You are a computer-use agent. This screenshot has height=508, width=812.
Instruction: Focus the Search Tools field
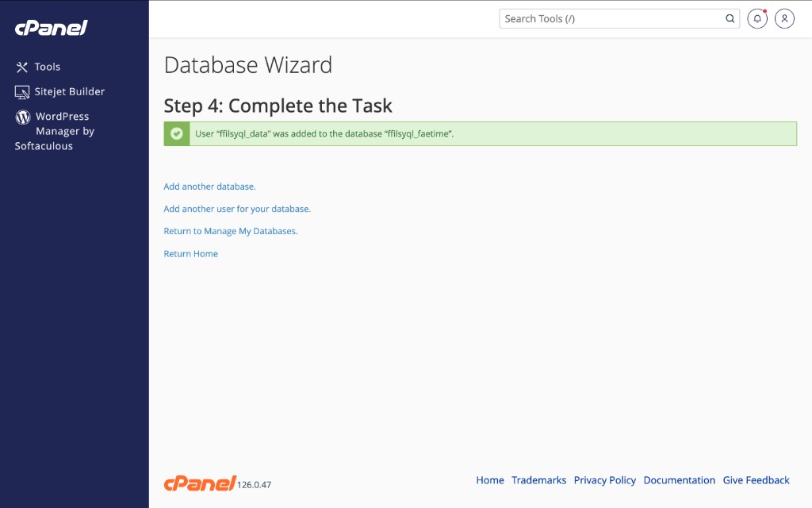click(611, 19)
